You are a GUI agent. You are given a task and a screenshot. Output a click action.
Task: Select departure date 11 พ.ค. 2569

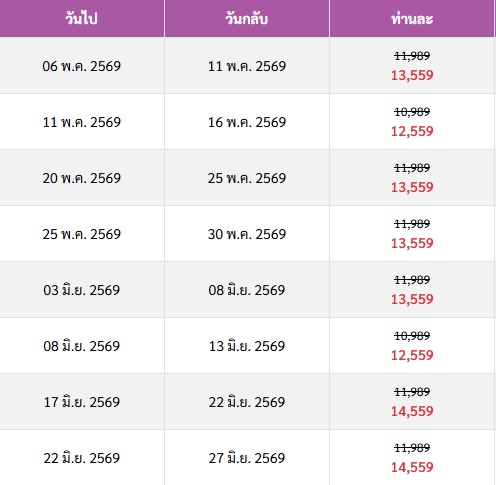click(x=82, y=122)
